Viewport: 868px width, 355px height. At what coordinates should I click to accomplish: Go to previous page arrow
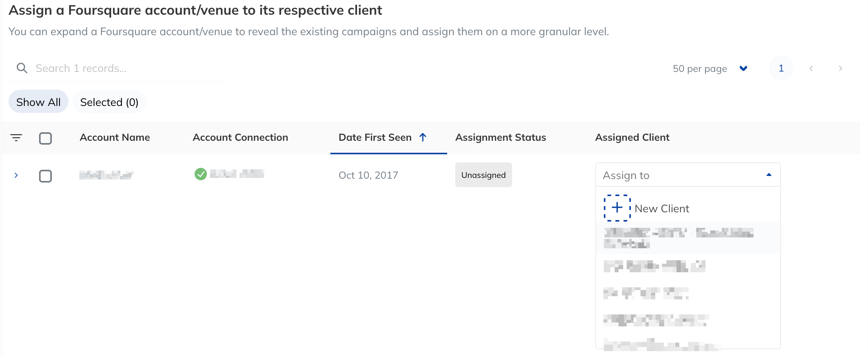click(x=811, y=68)
